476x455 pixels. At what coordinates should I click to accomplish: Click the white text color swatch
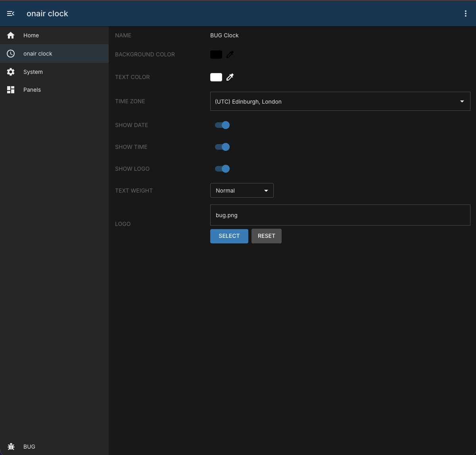click(x=216, y=77)
